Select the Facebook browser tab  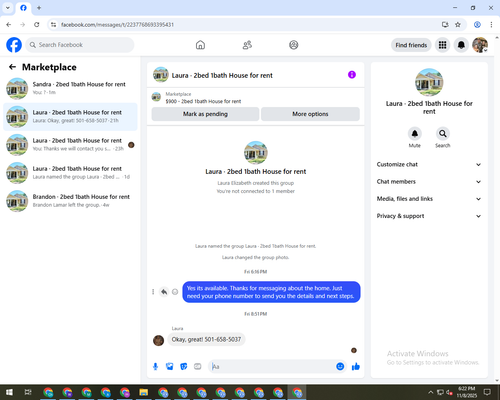23,8
